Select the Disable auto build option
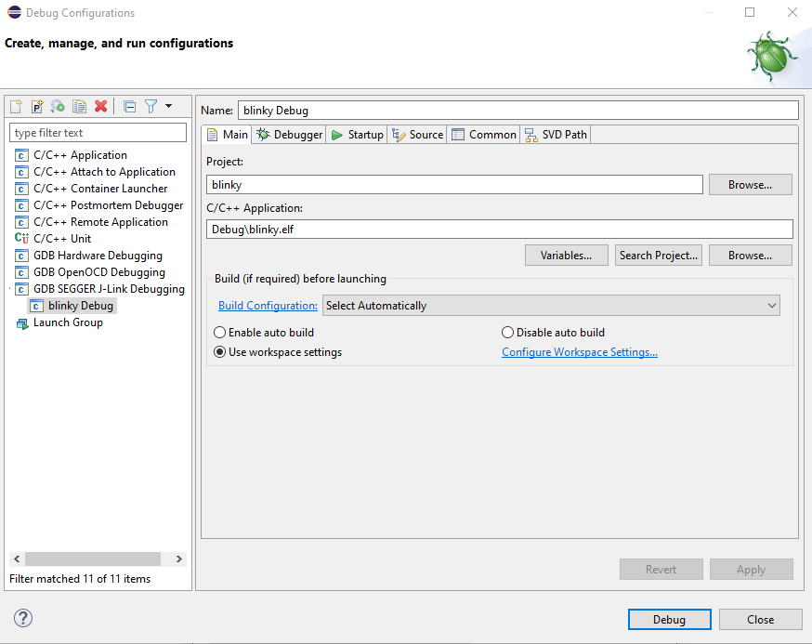Image resolution: width=812 pixels, height=644 pixels. point(508,333)
